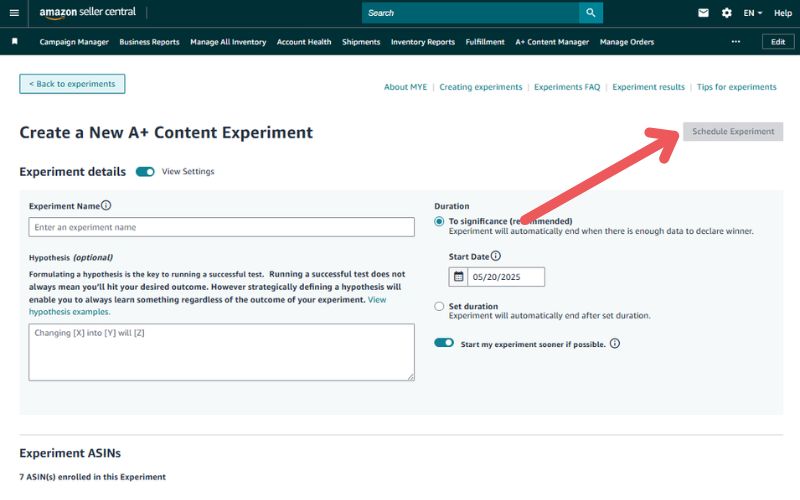This screenshot has height=500, width=800.
Task: Toggle the View Settings switch
Action: click(x=145, y=171)
